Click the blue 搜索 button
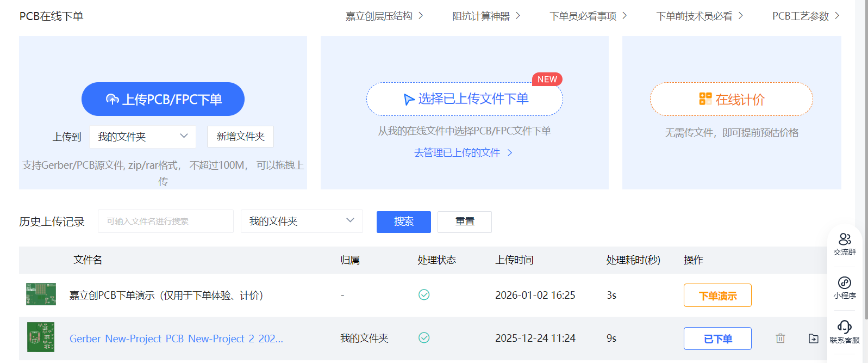The image size is (868, 363). (404, 222)
